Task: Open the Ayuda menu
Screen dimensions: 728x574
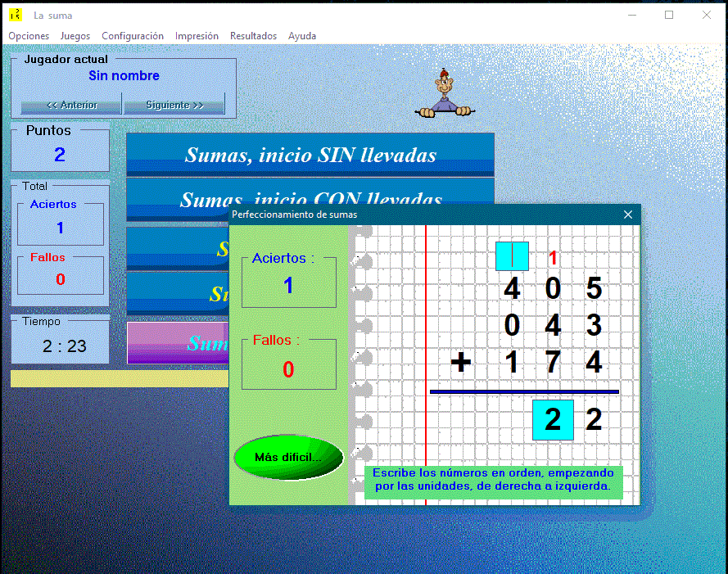Action: (x=302, y=36)
